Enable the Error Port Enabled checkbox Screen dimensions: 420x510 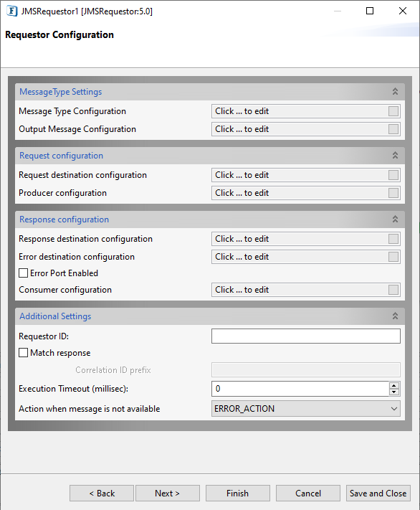[x=23, y=273]
